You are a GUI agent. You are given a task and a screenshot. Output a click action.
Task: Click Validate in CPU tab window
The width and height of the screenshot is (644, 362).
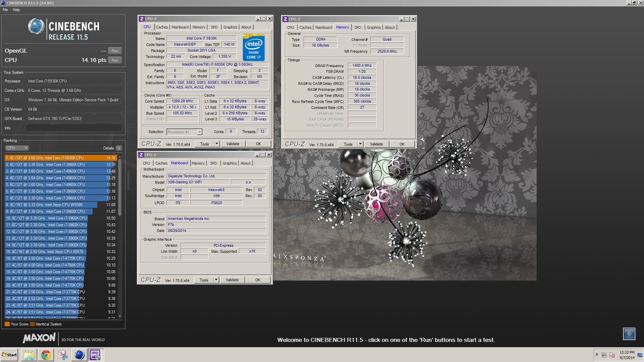click(x=233, y=144)
